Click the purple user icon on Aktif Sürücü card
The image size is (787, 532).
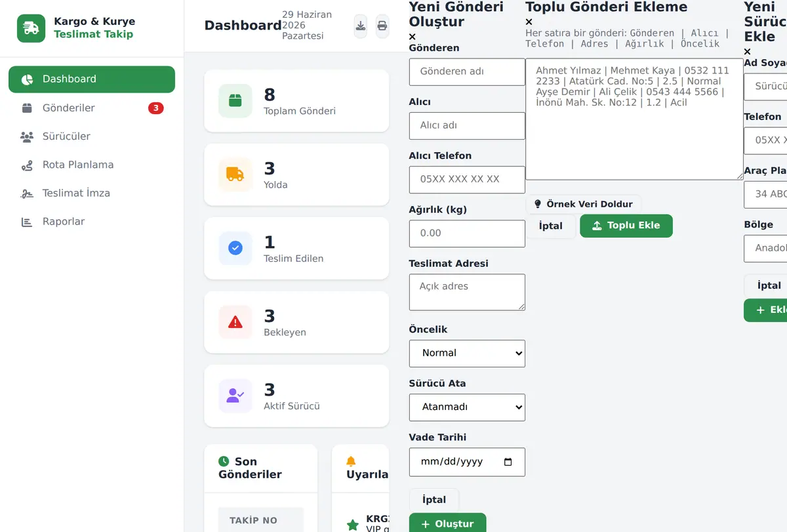[x=235, y=396]
